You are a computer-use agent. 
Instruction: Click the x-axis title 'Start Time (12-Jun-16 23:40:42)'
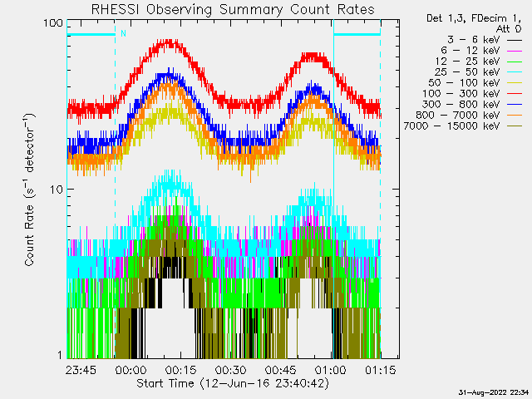pyautogui.click(x=233, y=383)
